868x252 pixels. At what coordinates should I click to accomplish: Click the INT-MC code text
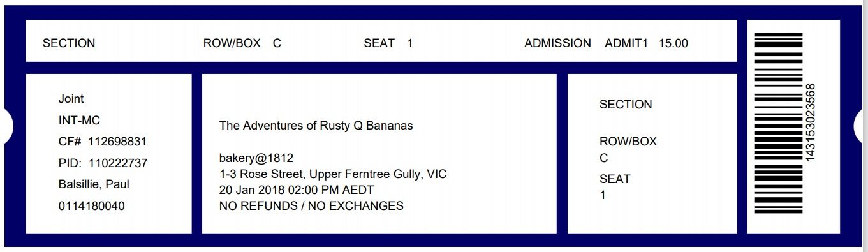click(79, 121)
